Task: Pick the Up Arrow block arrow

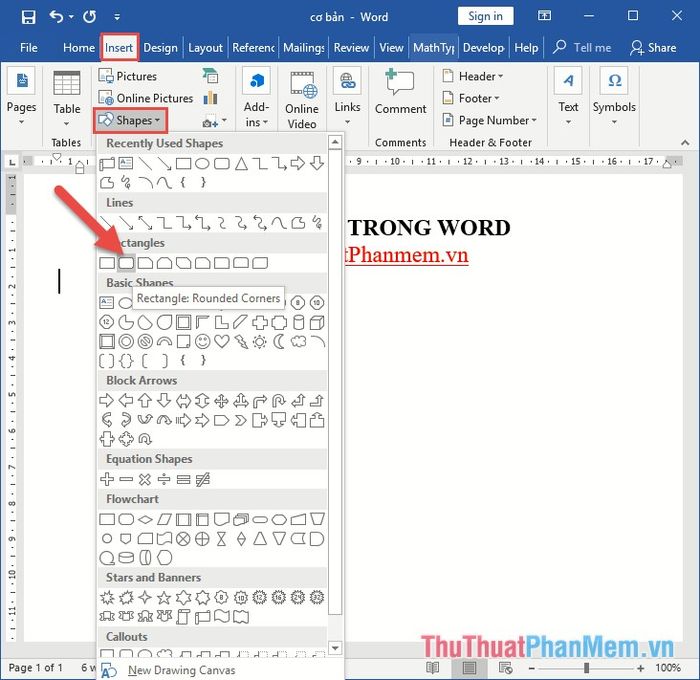Action: coord(145,400)
